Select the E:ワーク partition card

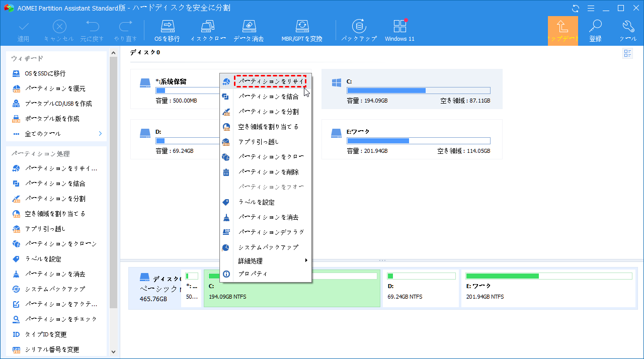412,139
